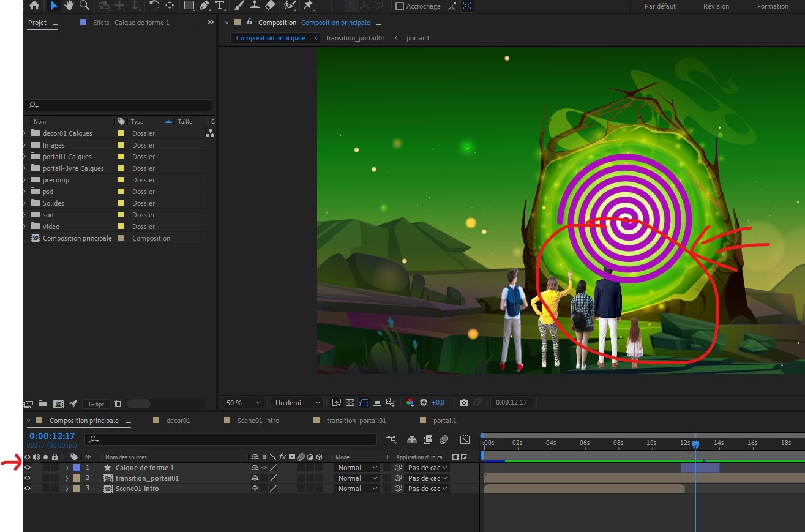Viewport: 805px width, 532px height.
Task: Select the Zoom magnifier tool
Action: (x=84, y=6)
